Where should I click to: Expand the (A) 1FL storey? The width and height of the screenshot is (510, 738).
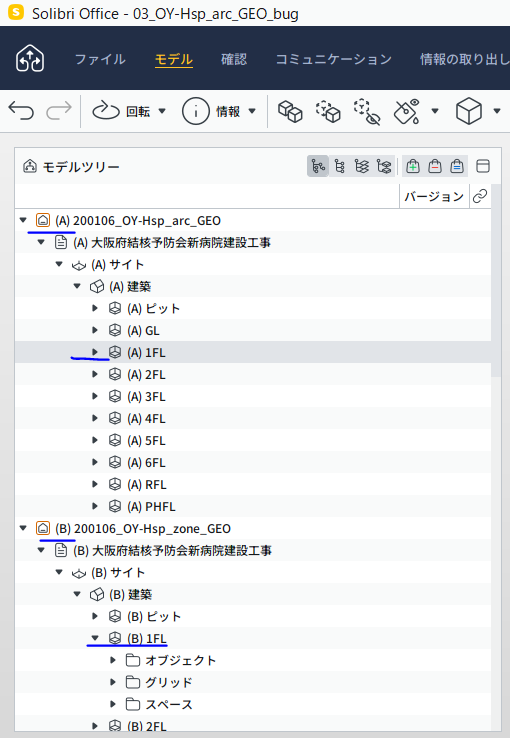[95, 352]
